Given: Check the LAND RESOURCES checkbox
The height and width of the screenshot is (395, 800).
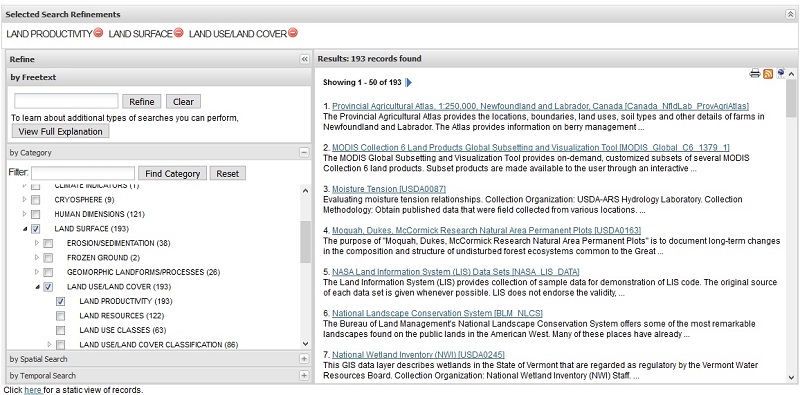Looking at the screenshot, I should [x=61, y=315].
